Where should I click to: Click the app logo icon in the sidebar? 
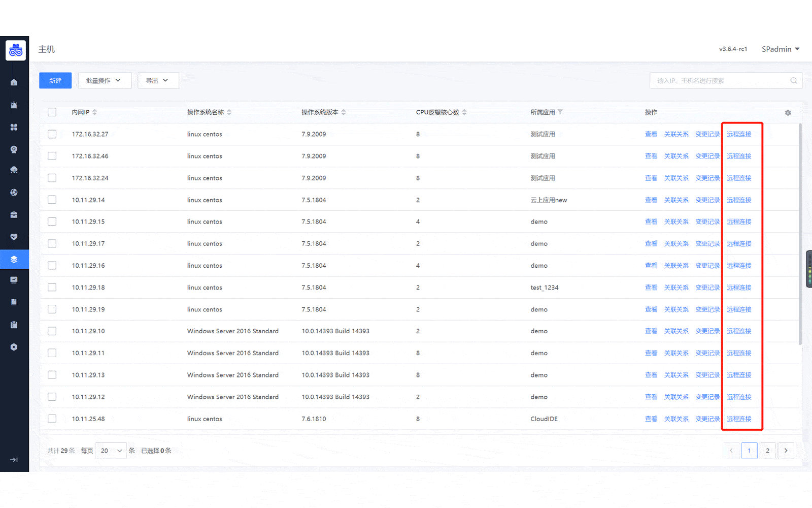pyautogui.click(x=16, y=50)
